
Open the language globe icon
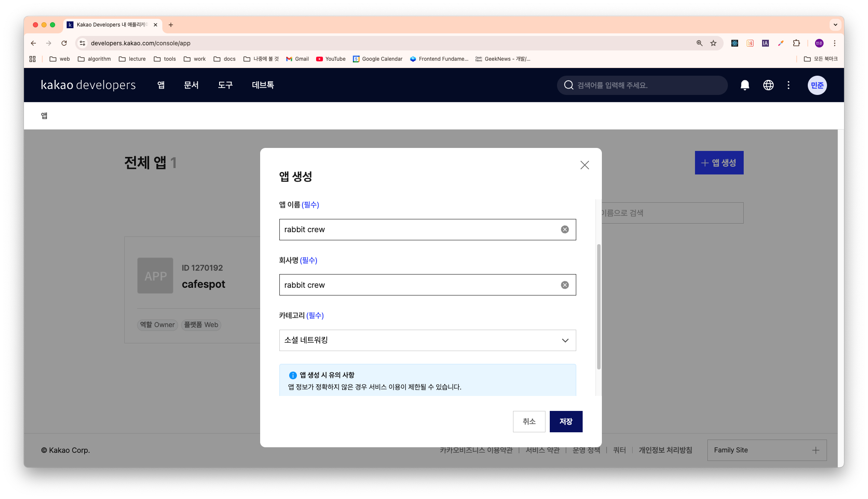pyautogui.click(x=768, y=85)
